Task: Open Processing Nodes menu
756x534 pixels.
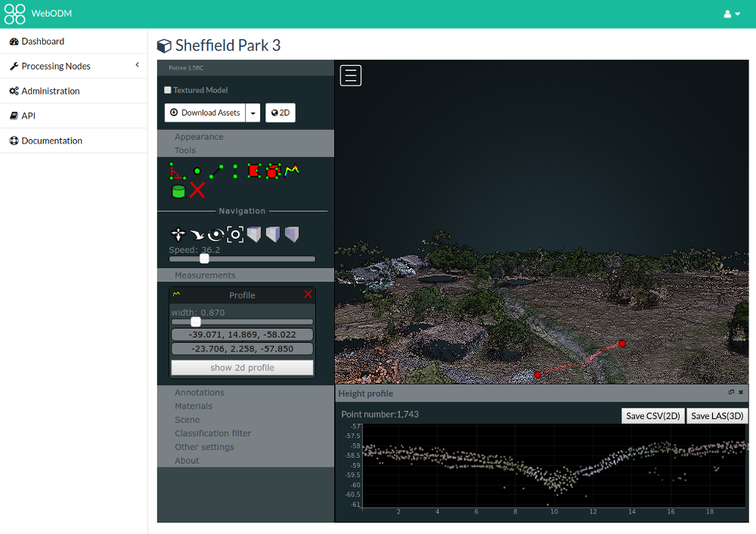Action: tap(74, 66)
